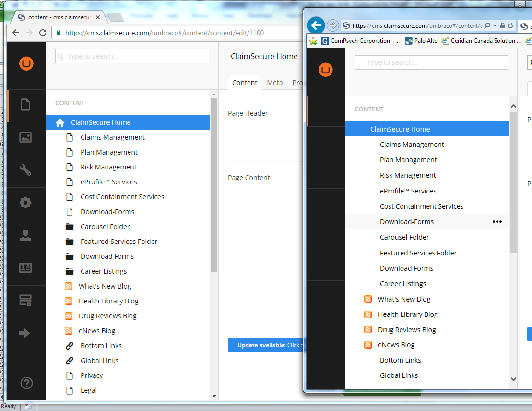Open the Media section image icon
Image resolution: width=532 pixels, height=411 pixels.
[x=26, y=137]
